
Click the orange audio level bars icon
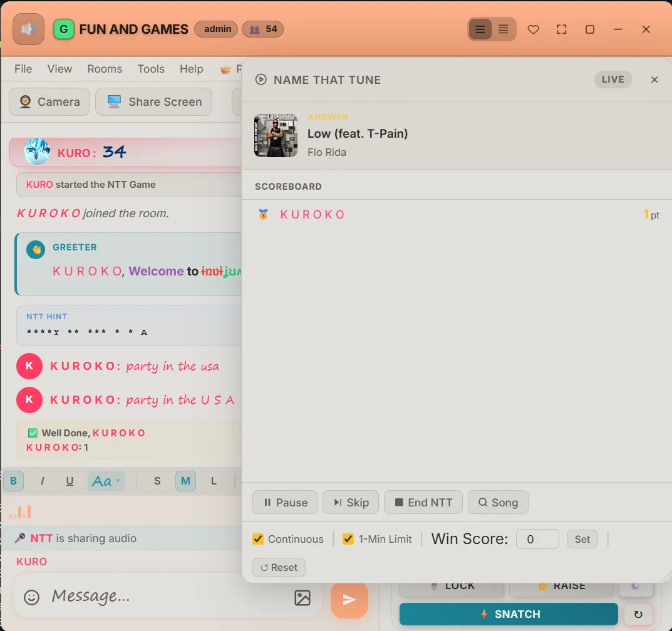point(20,511)
